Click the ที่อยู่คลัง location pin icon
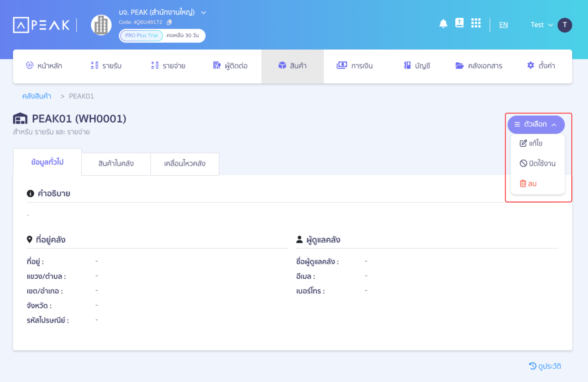Screen dimensions: 588x382 [29, 239]
